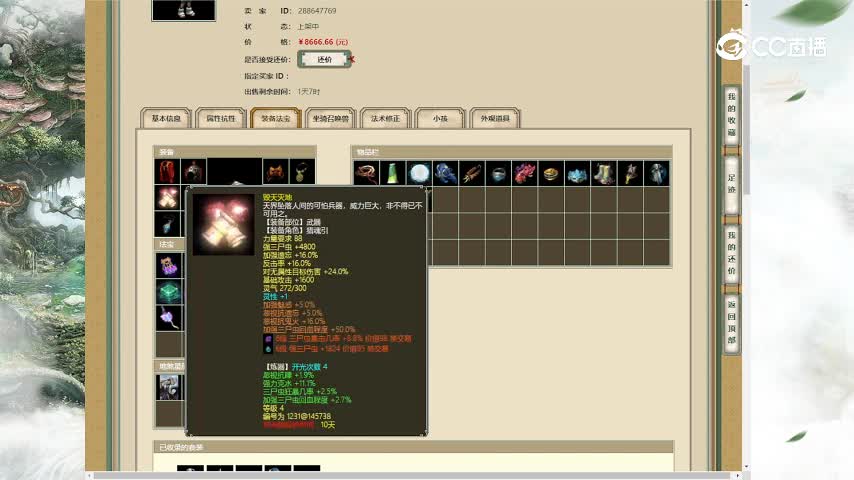Select the red coiled rope inventory item
Screen dimensions: 854x480
(x=367, y=173)
